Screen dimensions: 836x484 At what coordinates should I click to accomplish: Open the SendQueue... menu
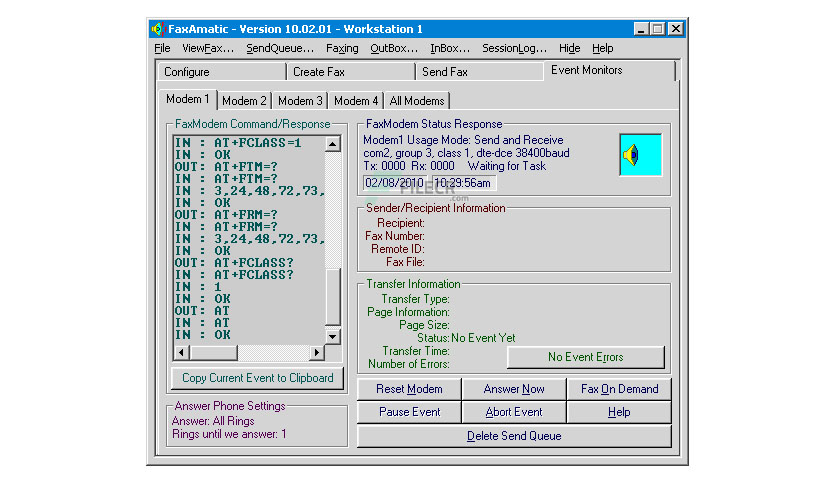click(x=280, y=49)
